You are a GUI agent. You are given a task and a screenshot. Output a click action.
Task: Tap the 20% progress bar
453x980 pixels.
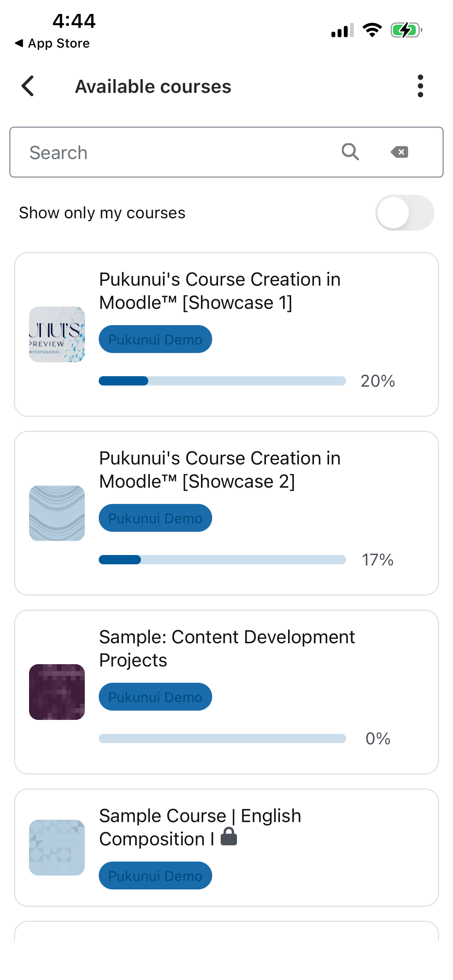coord(222,381)
